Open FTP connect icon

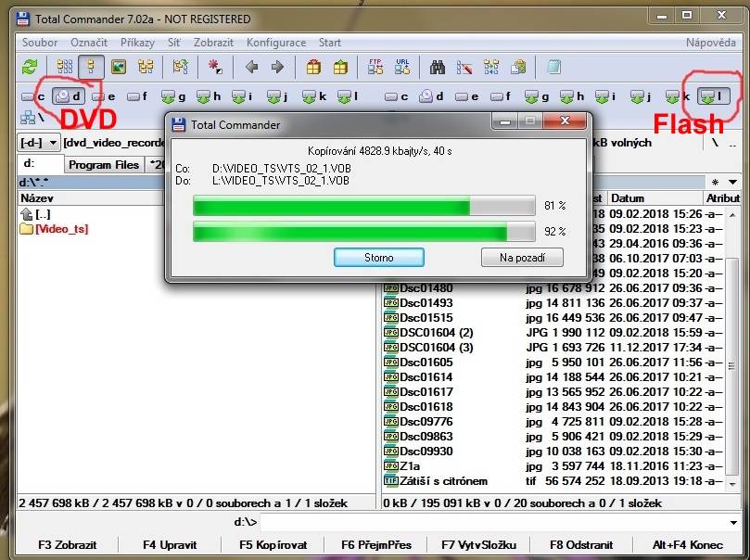[375, 67]
